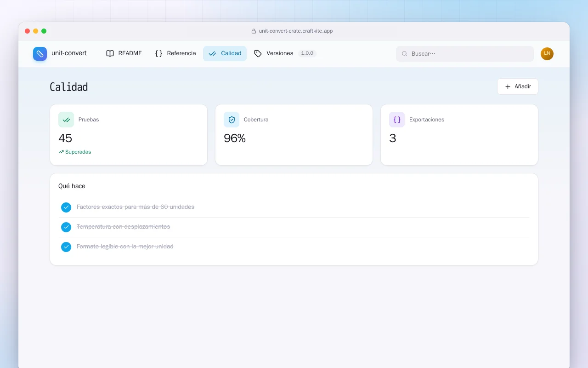The image size is (588, 368).
Task: Click the Añadir button
Action: (x=518, y=86)
